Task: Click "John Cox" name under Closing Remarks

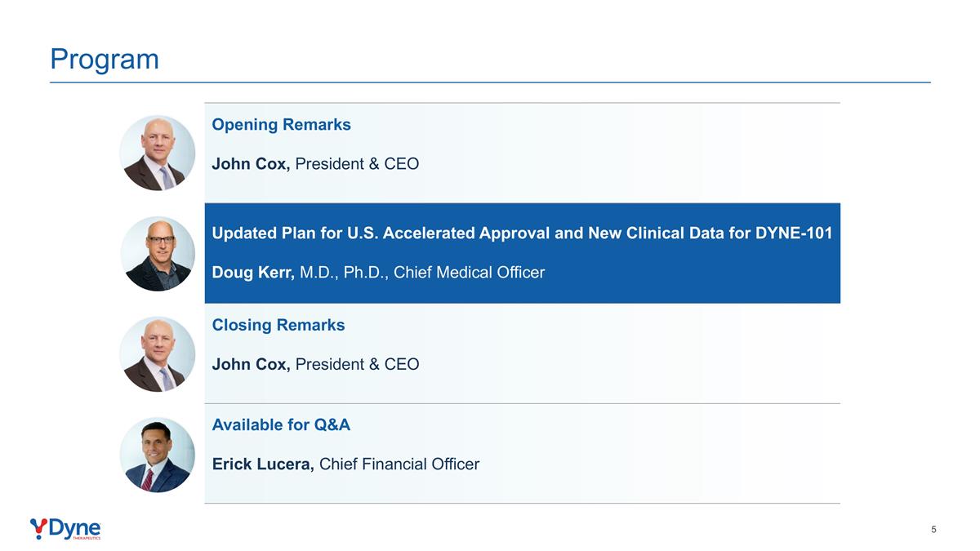Action: tap(251, 364)
